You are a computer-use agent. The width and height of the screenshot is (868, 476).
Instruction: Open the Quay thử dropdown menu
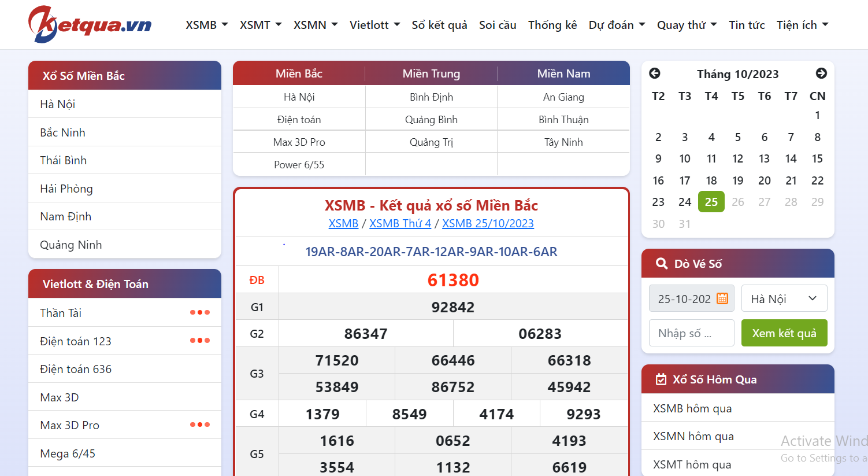point(687,25)
